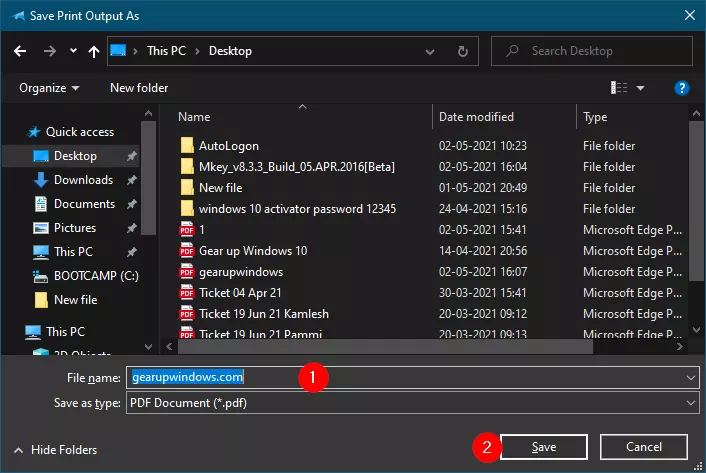This screenshot has height=473, width=706.
Task: Click the Search Desktop field
Action: pyautogui.click(x=592, y=51)
